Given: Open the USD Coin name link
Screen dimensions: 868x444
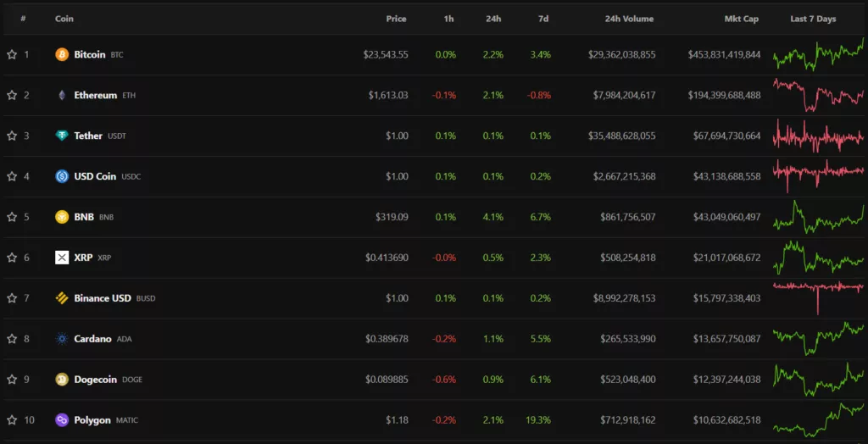Looking at the screenshot, I should (x=95, y=176).
